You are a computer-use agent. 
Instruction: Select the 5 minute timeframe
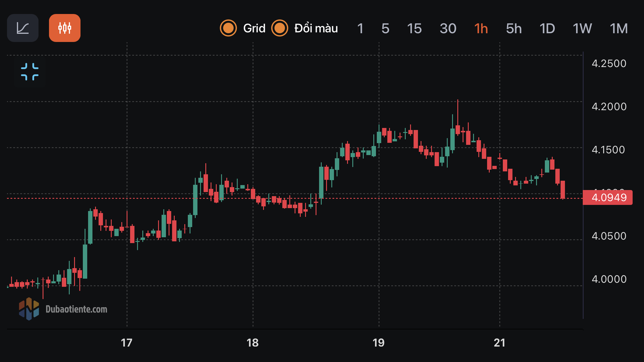pos(385,29)
